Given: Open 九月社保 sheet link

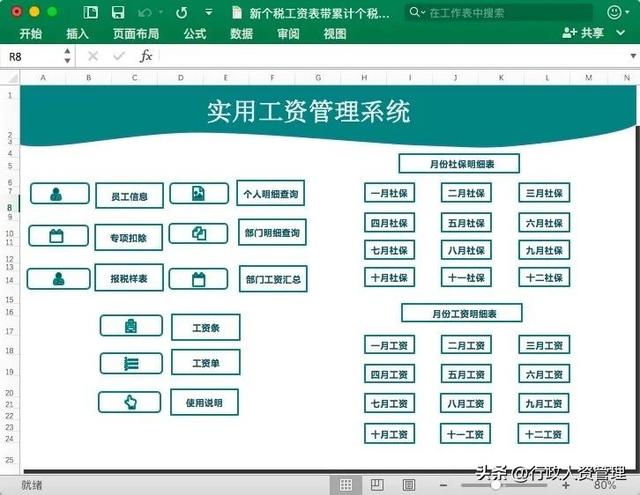Looking at the screenshot, I should point(544,250).
